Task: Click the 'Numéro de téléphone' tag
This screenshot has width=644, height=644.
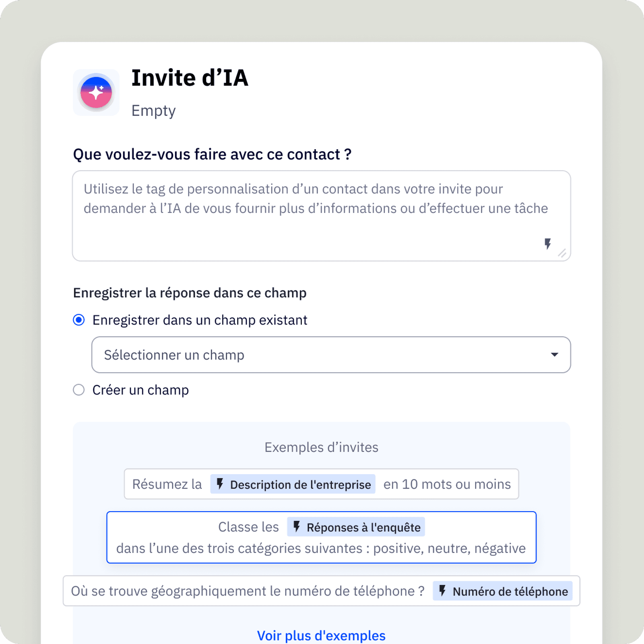Action: click(x=510, y=591)
